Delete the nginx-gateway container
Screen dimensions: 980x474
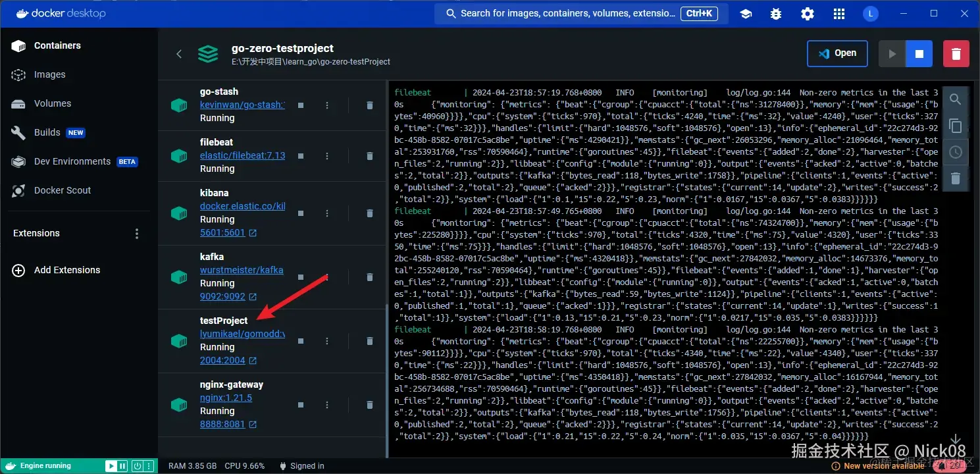[x=369, y=405]
